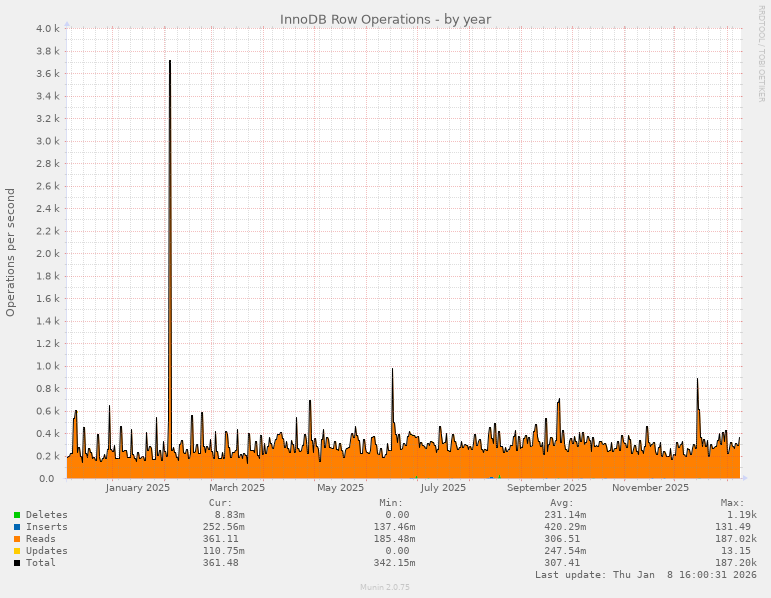Screen dimensions: 771x598
Task: Click the 'Operations per second' axis label
Action: pyautogui.click(x=10, y=252)
